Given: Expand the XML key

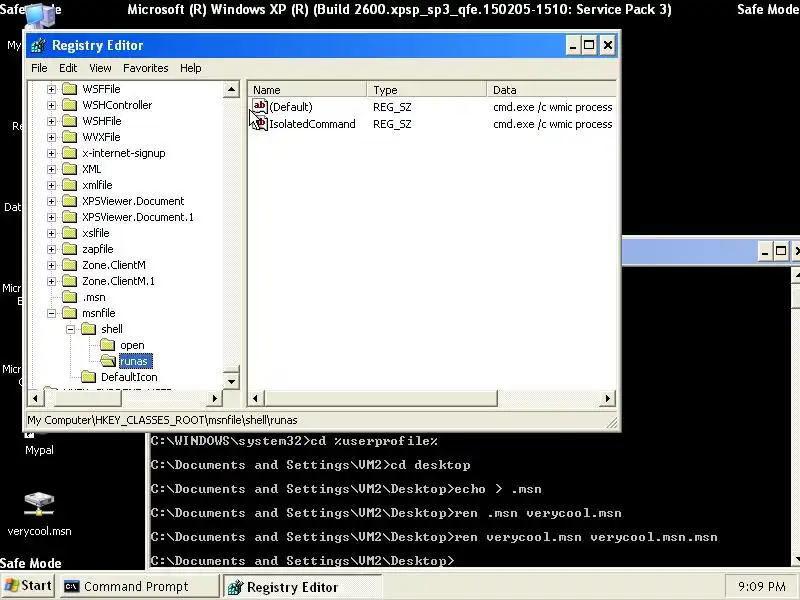Looking at the screenshot, I should click(x=52, y=169).
